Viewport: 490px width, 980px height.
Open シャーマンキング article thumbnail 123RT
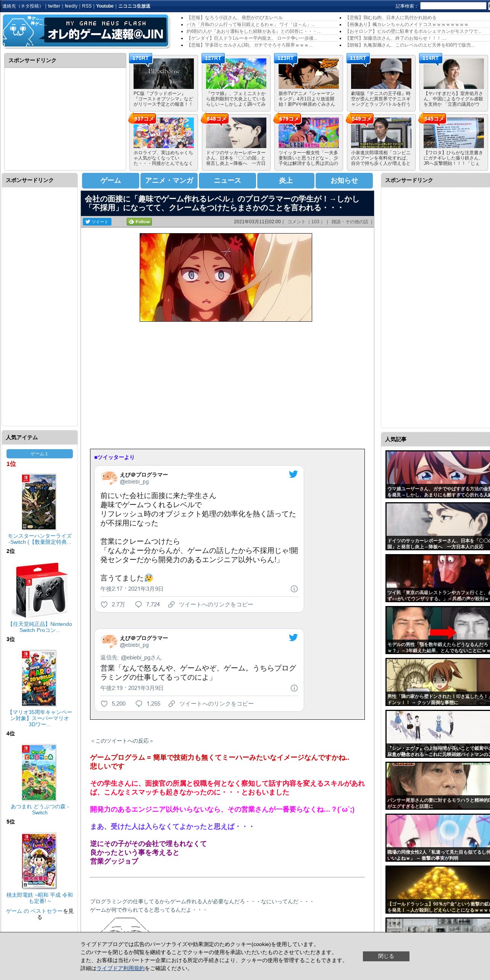tap(309, 74)
